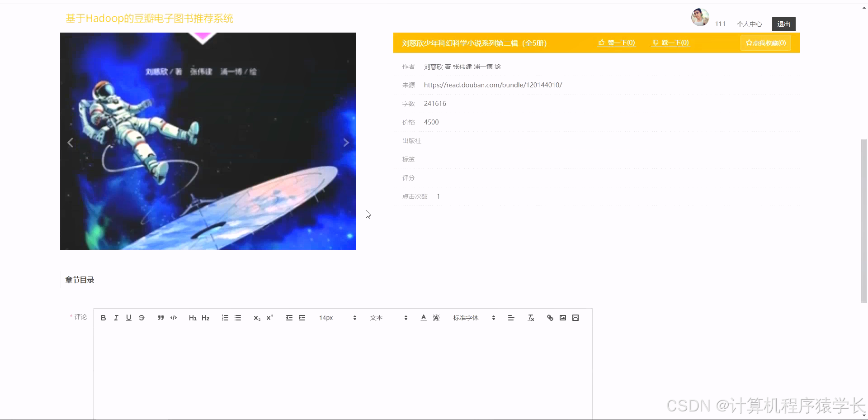Apply Heading 2 style
Screen dimensions: 868x420
pyautogui.click(x=206, y=318)
